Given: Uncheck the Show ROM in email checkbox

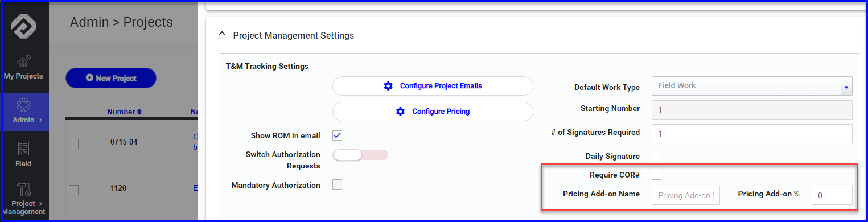Looking at the screenshot, I should (337, 135).
